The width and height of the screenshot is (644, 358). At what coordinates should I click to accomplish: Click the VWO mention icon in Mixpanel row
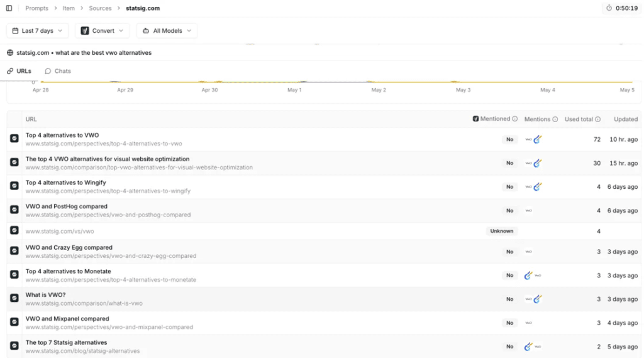point(528,323)
